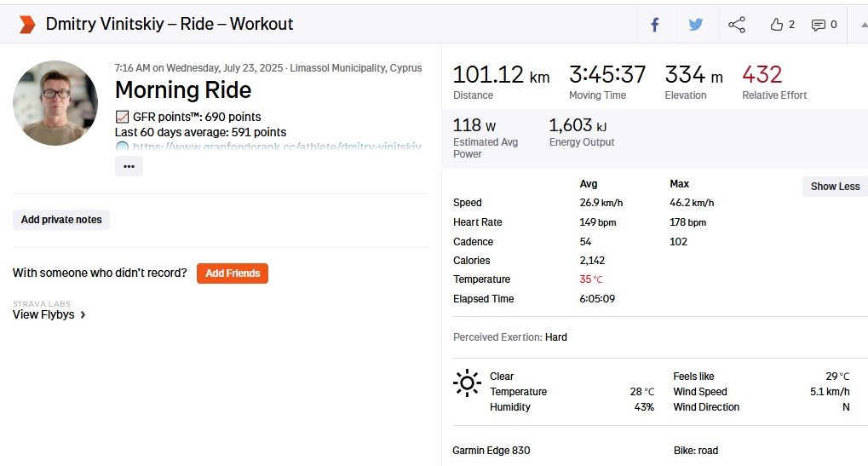868x466 pixels.
Task: Share ride on Twitter
Action: [696, 25]
